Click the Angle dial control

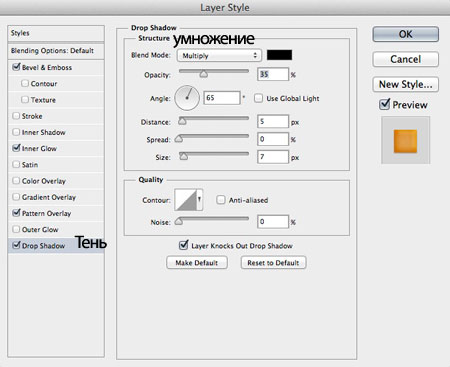click(187, 98)
